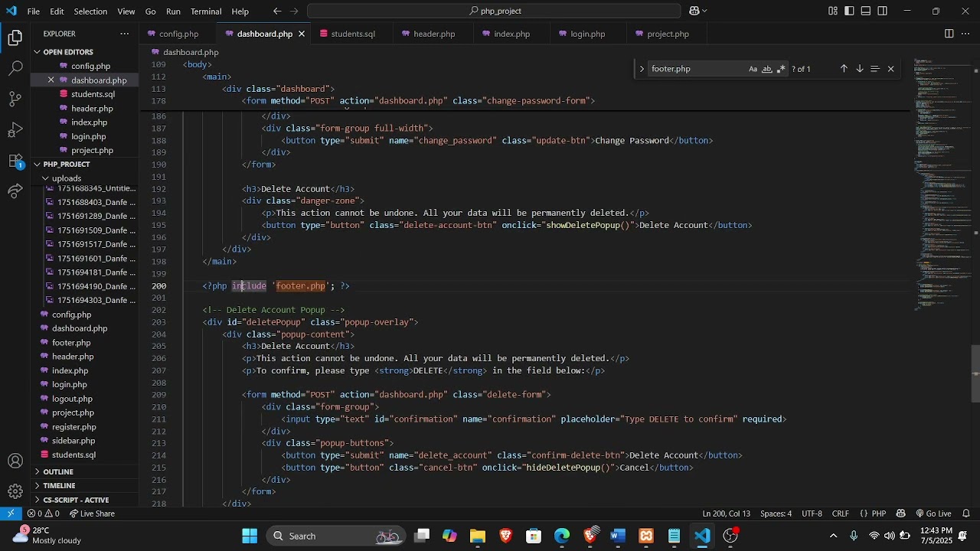Open Customize Layout icon
Viewport: 980px width, 551px height.
click(833, 11)
